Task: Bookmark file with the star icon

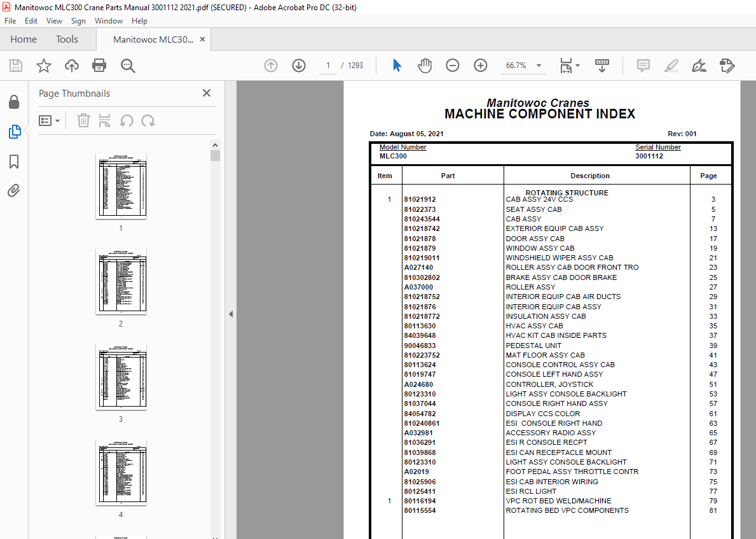Action: point(44,66)
